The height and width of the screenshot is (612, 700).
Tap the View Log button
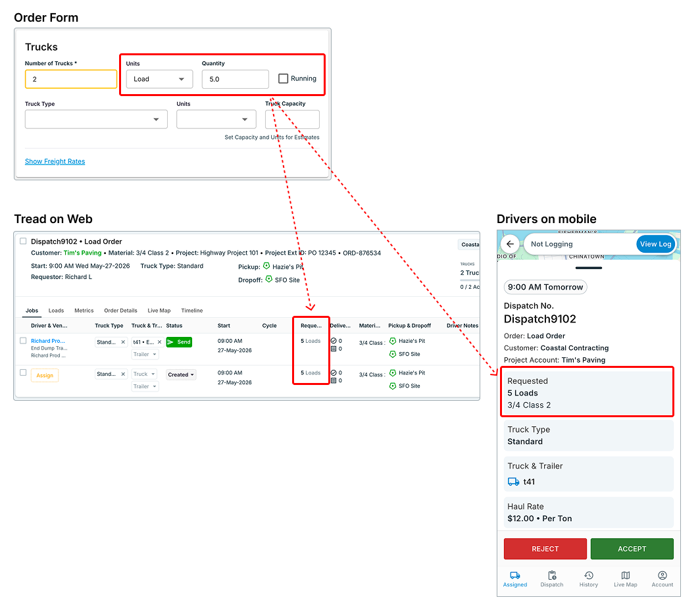[655, 244]
